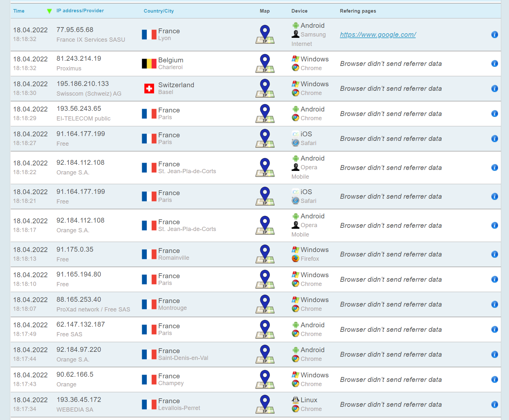509x420 pixels.
Task: Click the Refering pages column header
Action: point(358,11)
